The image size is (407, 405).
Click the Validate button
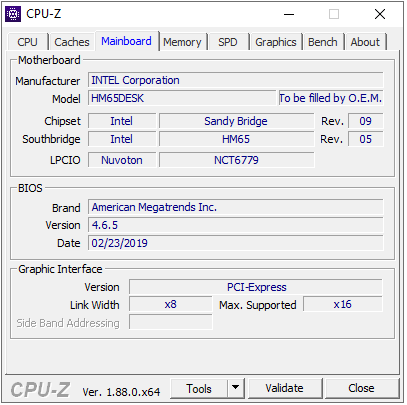tap(285, 388)
